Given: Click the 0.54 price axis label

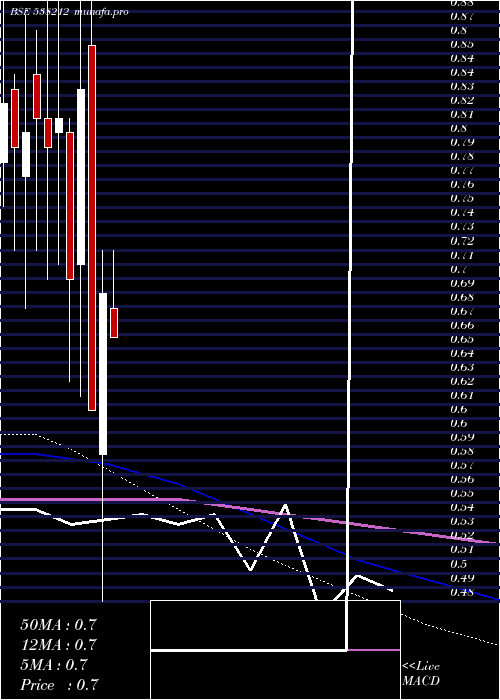Looking at the screenshot, I should point(462,507).
